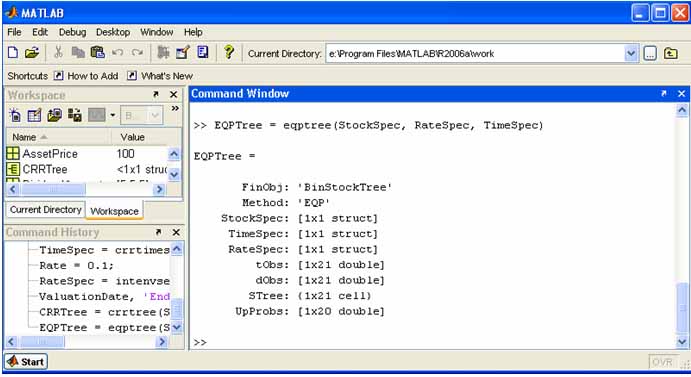Open the plot type dropdown arrow in Workspace
691x377 pixels.
[x=113, y=116]
